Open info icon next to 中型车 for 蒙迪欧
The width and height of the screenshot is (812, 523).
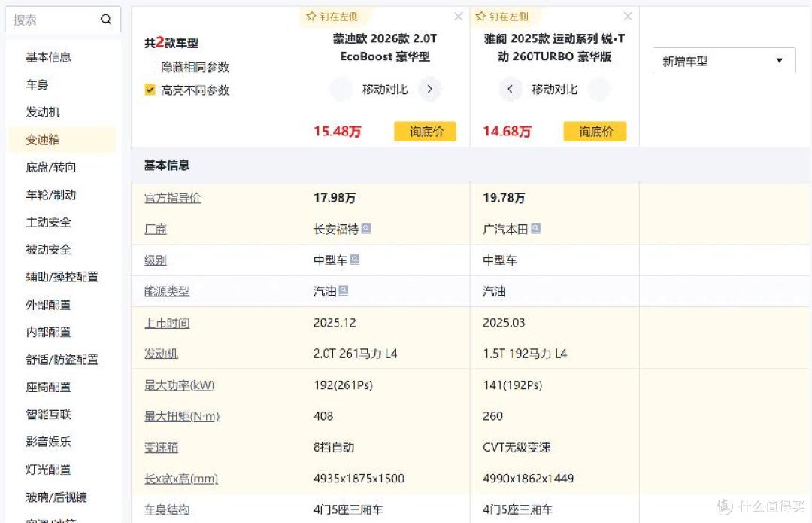click(355, 259)
